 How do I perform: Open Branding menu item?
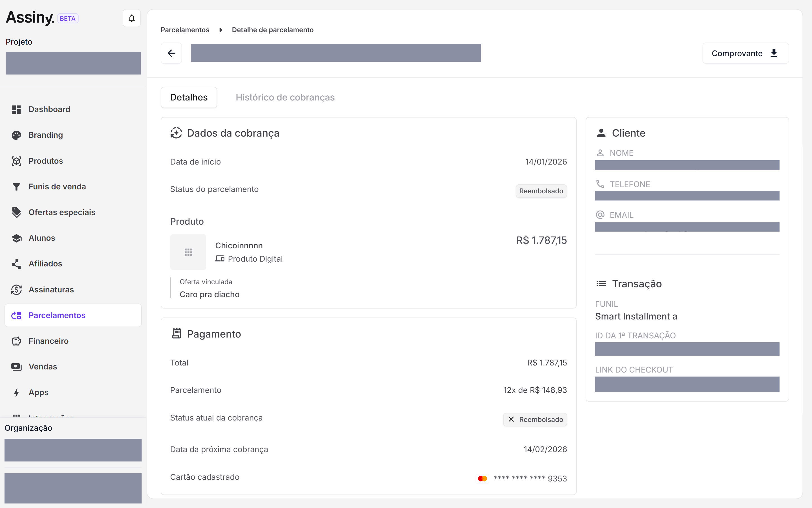point(73,135)
